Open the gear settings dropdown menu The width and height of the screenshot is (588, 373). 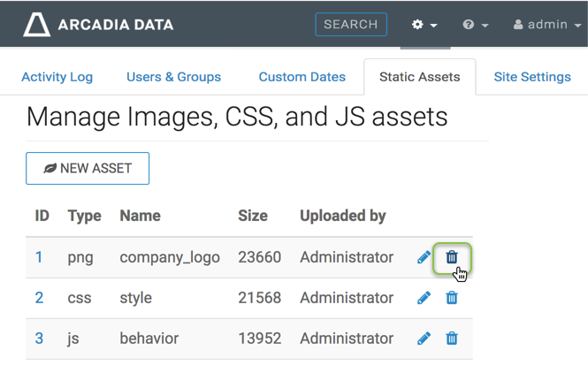point(424,25)
